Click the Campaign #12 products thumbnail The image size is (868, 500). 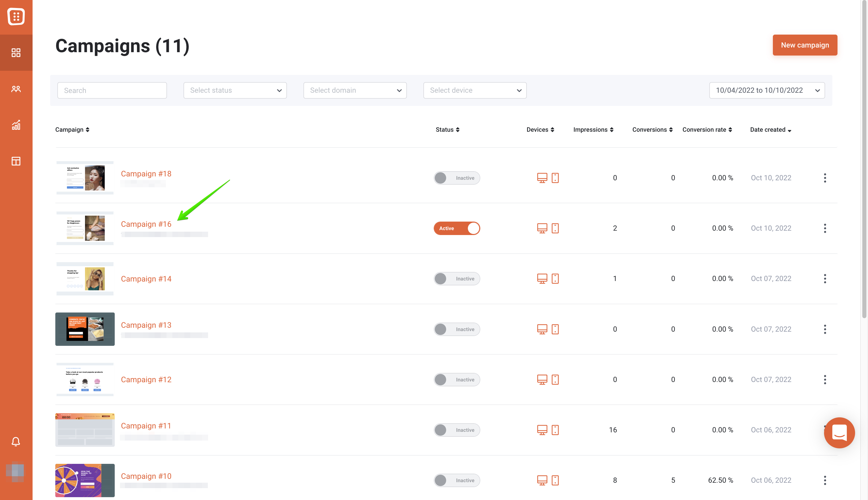click(x=85, y=379)
